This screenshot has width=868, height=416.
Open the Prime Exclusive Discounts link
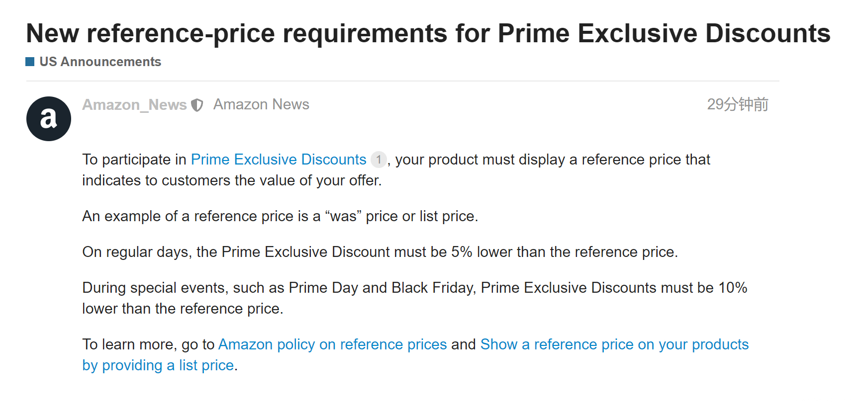coord(279,160)
